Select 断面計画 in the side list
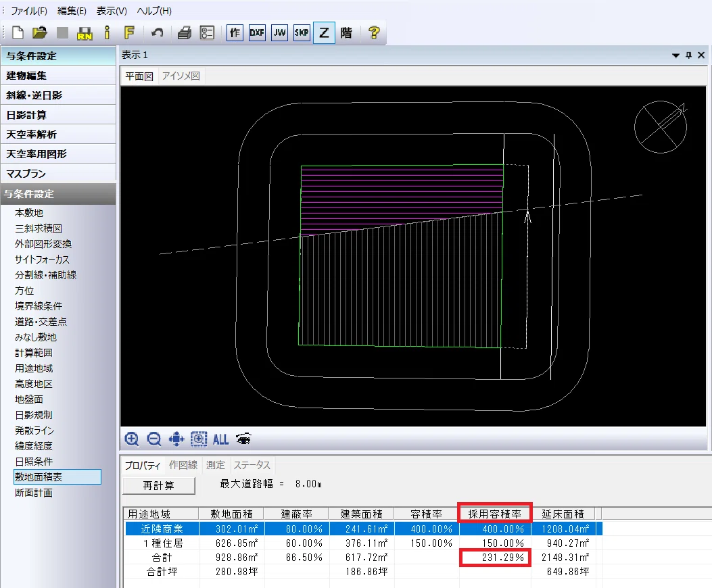 point(34,493)
